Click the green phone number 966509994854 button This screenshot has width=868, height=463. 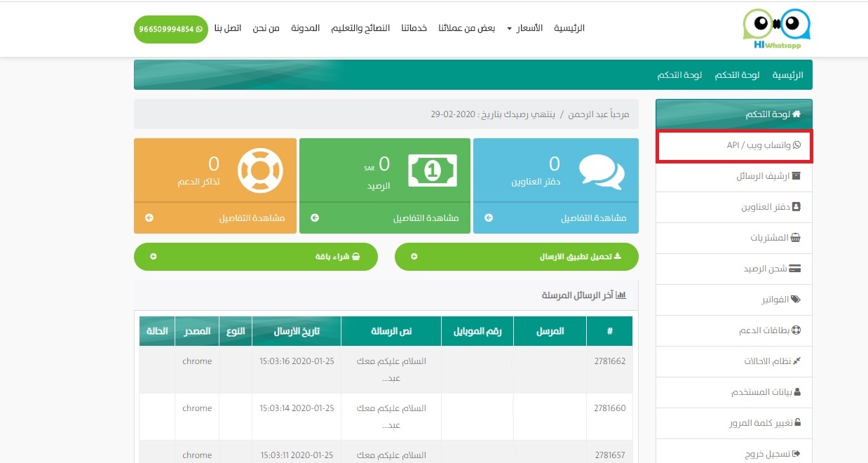pos(170,29)
